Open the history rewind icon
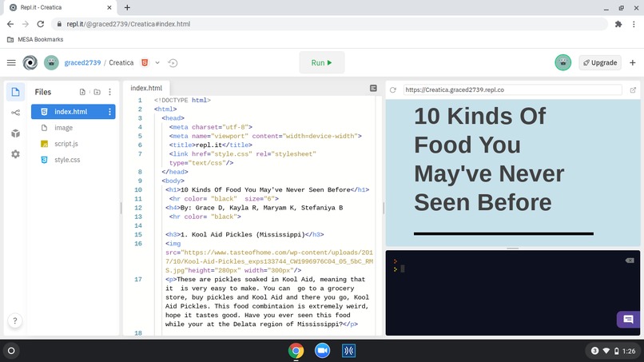This screenshot has height=362, width=644. point(173,63)
